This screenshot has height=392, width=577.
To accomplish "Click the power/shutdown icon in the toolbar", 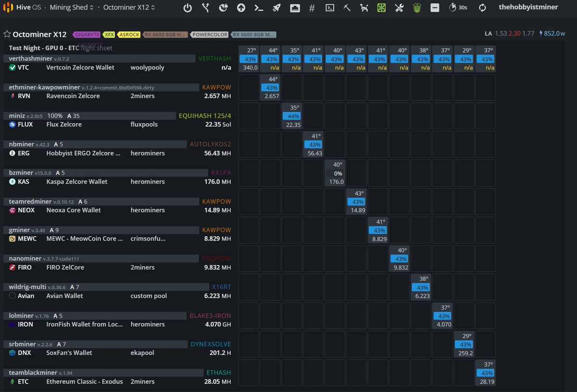I will pos(188,8).
